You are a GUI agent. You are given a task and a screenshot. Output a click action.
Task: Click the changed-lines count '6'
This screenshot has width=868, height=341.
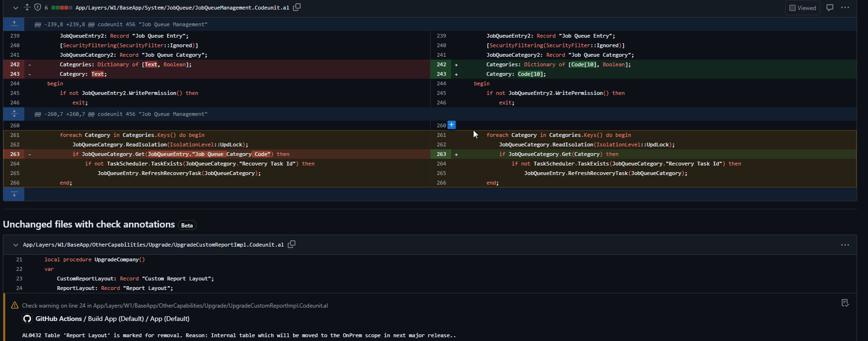(46, 8)
